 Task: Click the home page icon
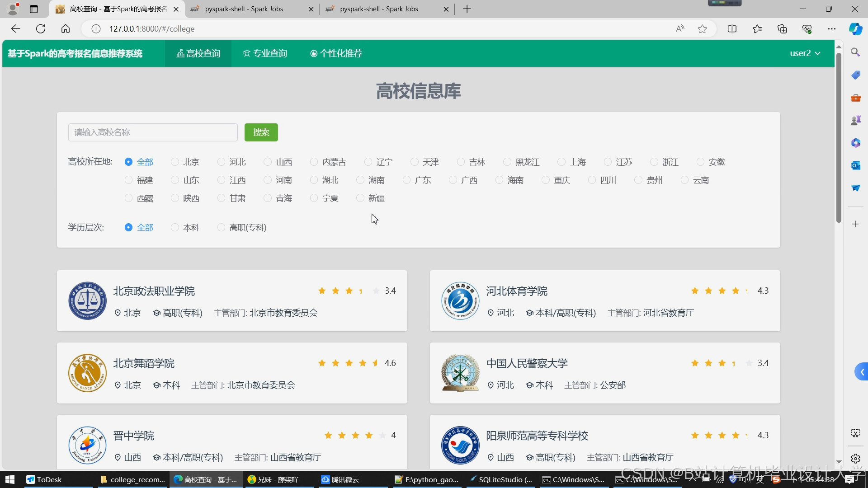point(66,29)
